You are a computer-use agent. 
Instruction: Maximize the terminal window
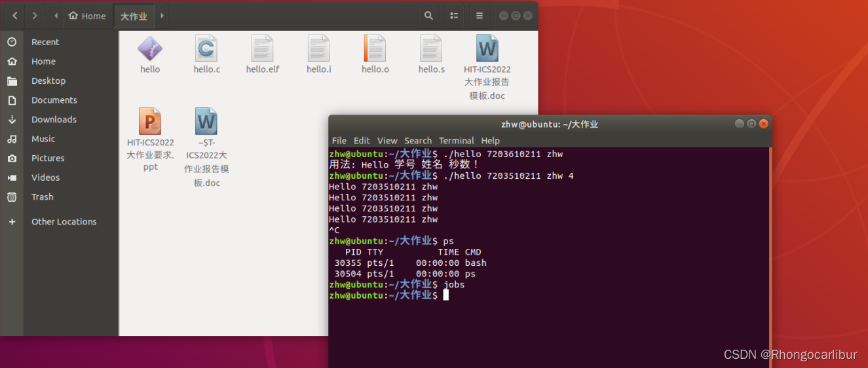[x=751, y=124]
